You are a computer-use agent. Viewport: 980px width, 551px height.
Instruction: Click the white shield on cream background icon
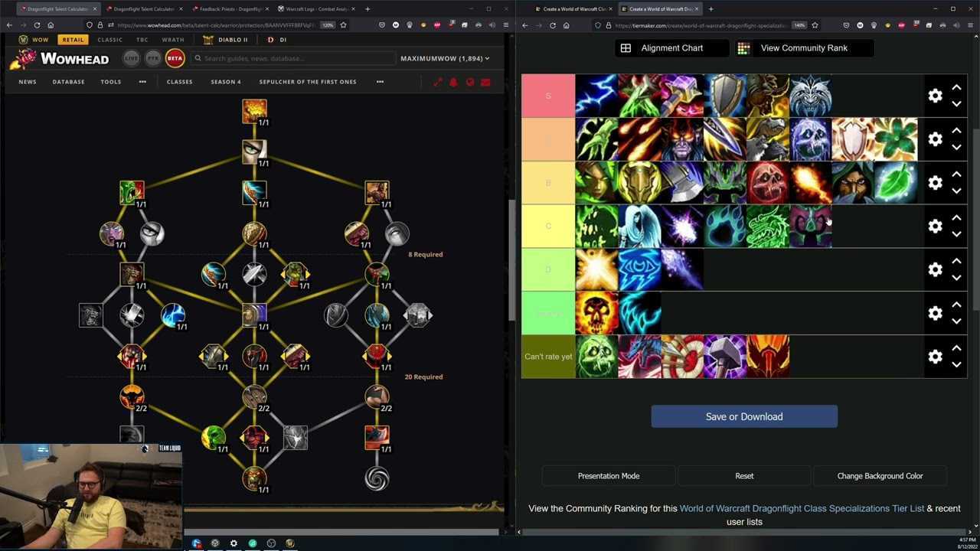click(x=854, y=139)
